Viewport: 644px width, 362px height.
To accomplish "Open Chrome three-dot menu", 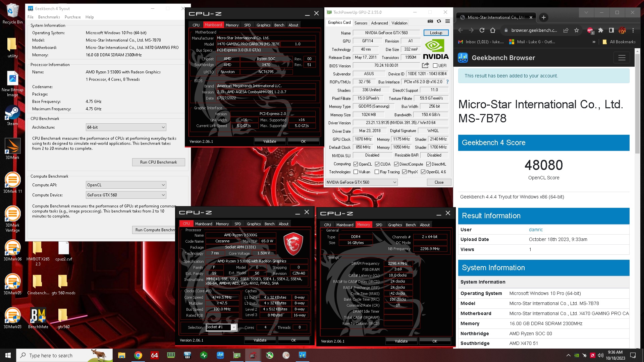I will click(633, 30).
